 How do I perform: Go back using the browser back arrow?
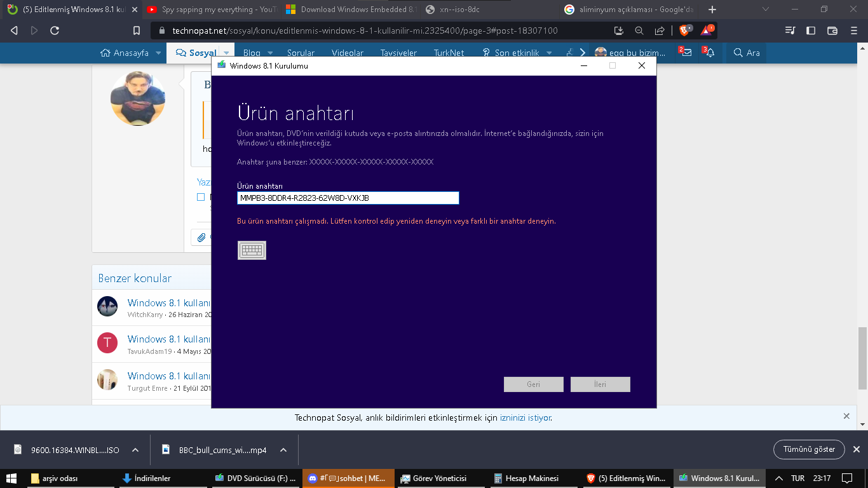pyautogui.click(x=15, y=30)
